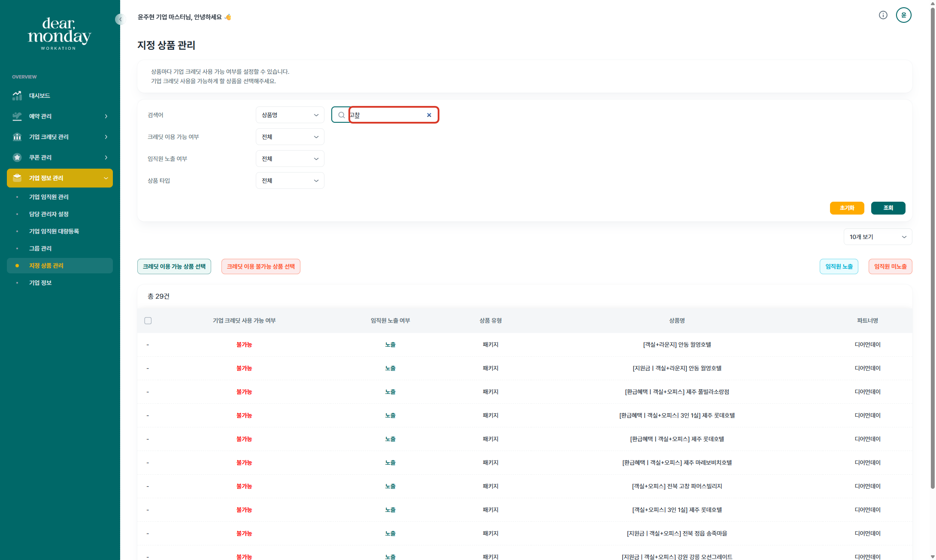Collapse the sidebar with arrow icon
936x560 pixels.
(x=120, y=19)
